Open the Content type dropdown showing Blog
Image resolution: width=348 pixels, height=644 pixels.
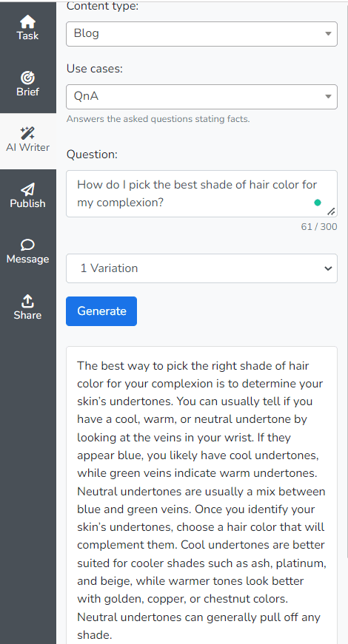pos(201,34)
